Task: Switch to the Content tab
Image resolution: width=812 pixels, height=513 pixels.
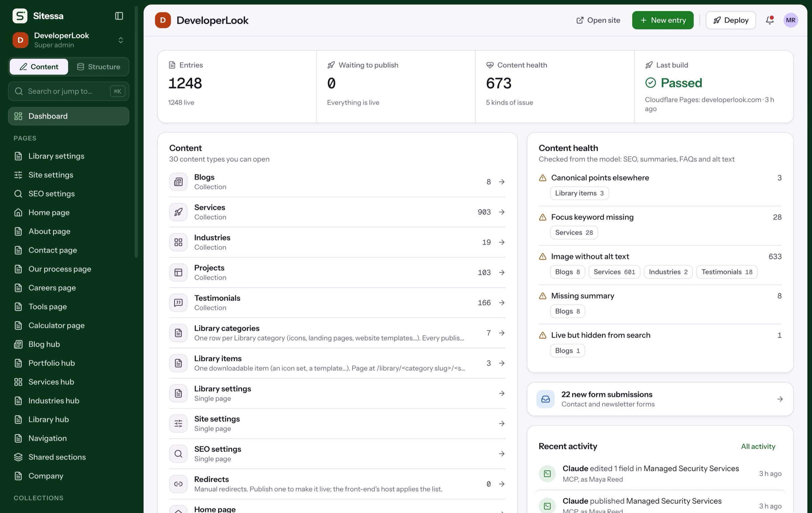Action: click(x=39, y=66)
